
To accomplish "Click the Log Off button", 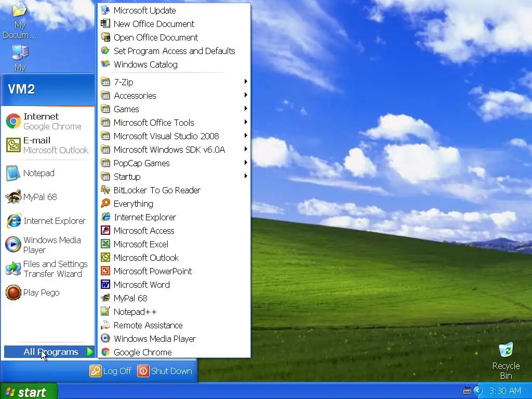I will click(111, 371).
